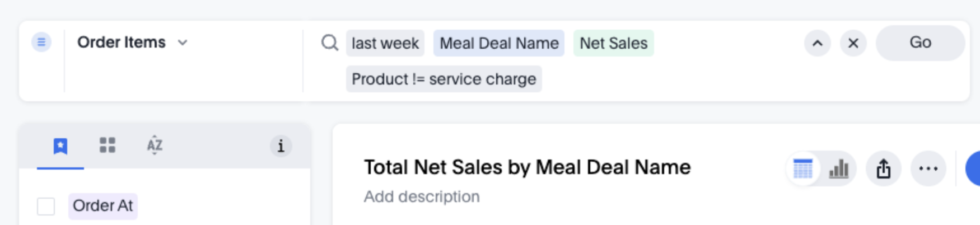Tick the Order At checkbox

click(46, 206)
